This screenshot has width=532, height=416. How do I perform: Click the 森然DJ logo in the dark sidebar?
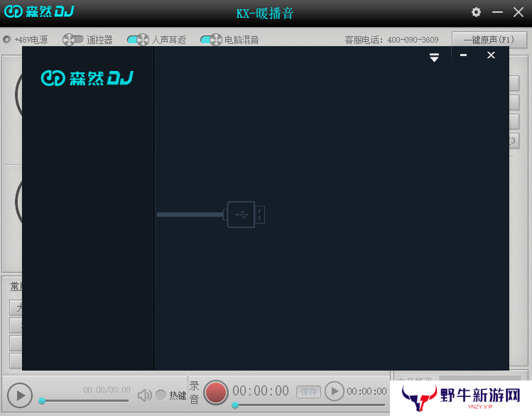87,78
